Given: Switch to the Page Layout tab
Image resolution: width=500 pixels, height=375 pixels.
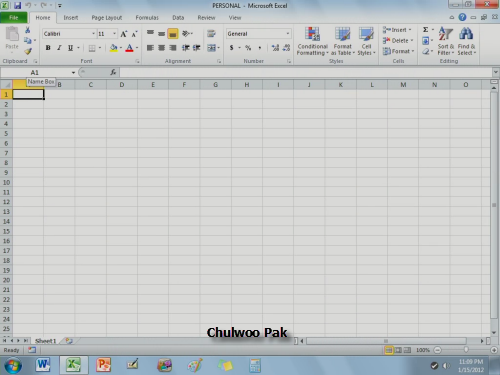Looking at the screenshot, I should (107, 18).
